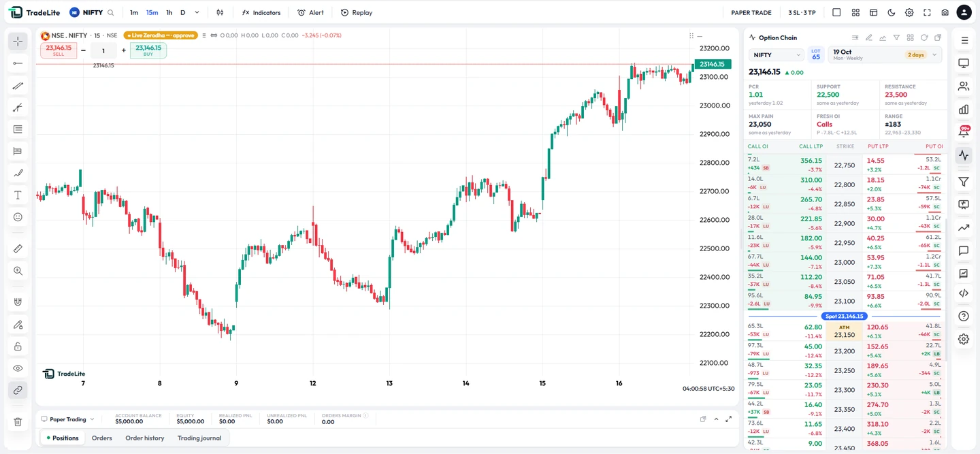
Task: Open the bar chart sidebar icon
Action: point(964,110)
